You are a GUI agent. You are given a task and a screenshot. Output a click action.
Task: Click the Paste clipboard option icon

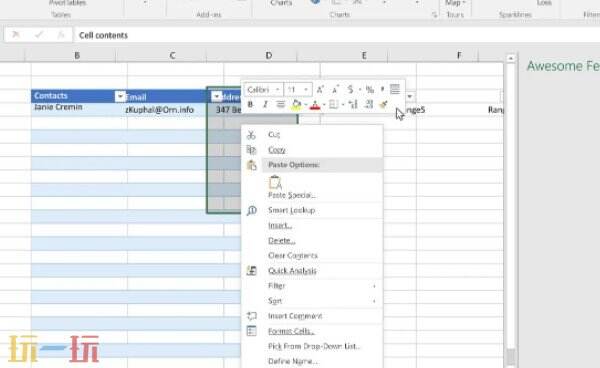[x=275, y=182]
